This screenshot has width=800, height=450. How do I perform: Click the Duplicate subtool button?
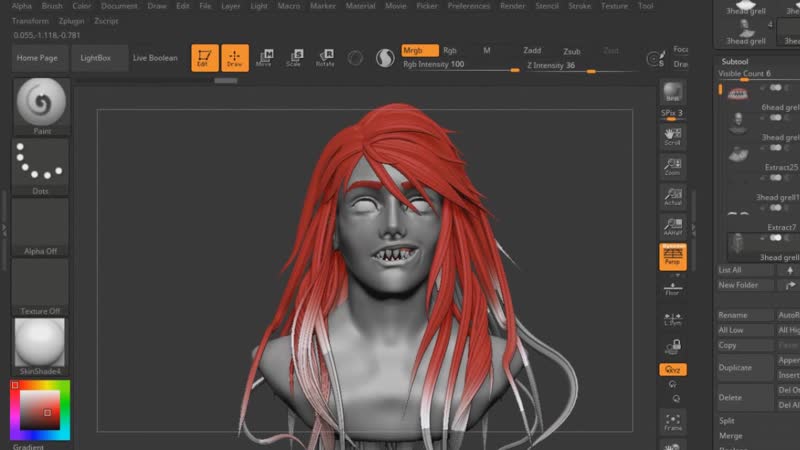click(x=745, y=367)
